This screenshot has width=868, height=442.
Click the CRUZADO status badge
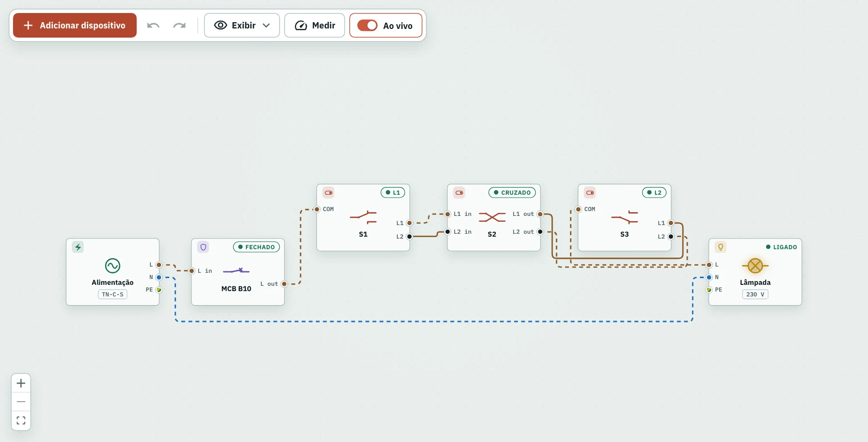512,192
